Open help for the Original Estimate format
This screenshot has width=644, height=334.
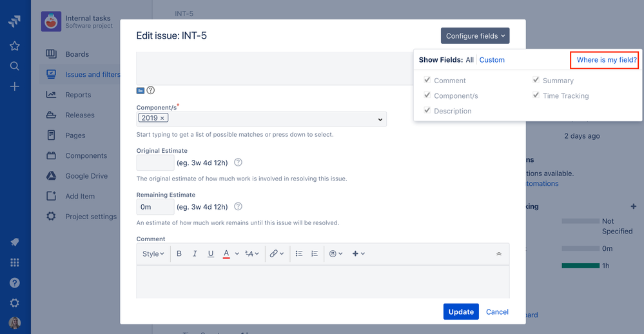click(x=239, y=162)
